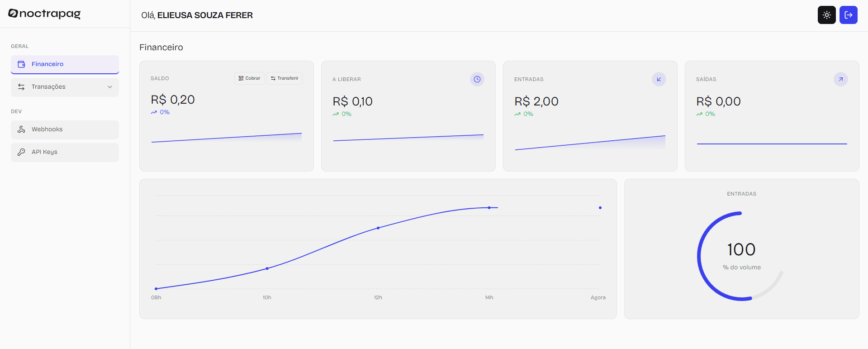Image resolution: width=868 pixels, height=349 pixels.
Task: Click the clock icon on A Liberar card
Action: pyautogui.click(x=477, y=79)
